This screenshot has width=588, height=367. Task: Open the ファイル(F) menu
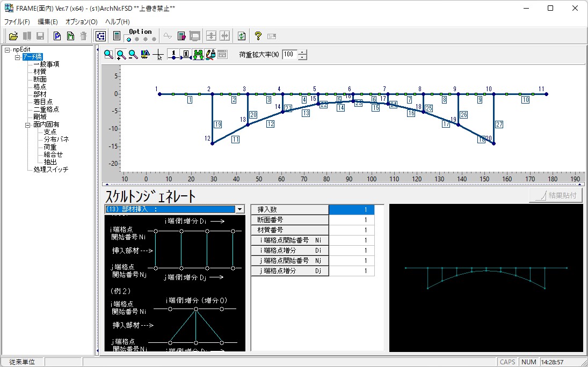(17, 22)
